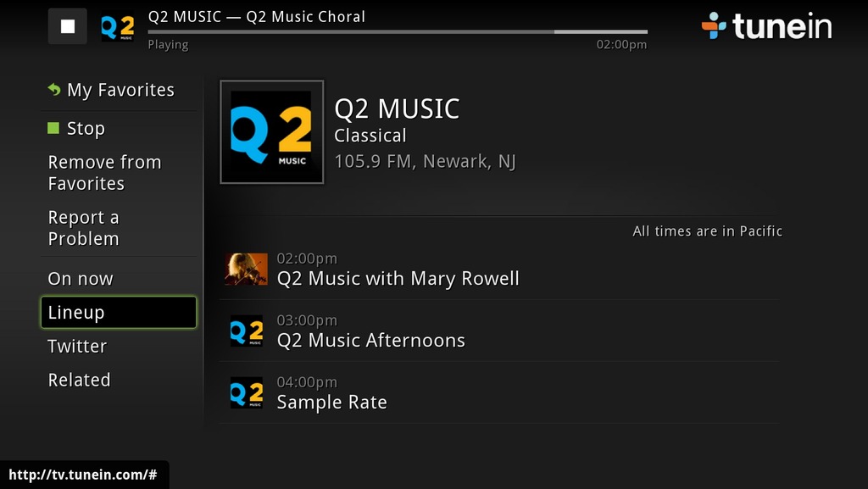Click the stop playback button in top bar
This screenshot has width=868, height=489.
(68, 26)
